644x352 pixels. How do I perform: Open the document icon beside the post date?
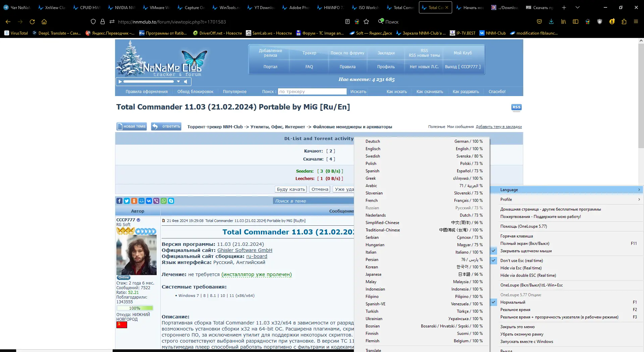point(164,221)
